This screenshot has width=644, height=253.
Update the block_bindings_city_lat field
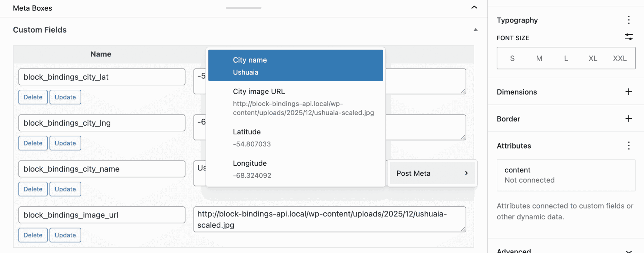pyautogui.click(x=65, y=97)
